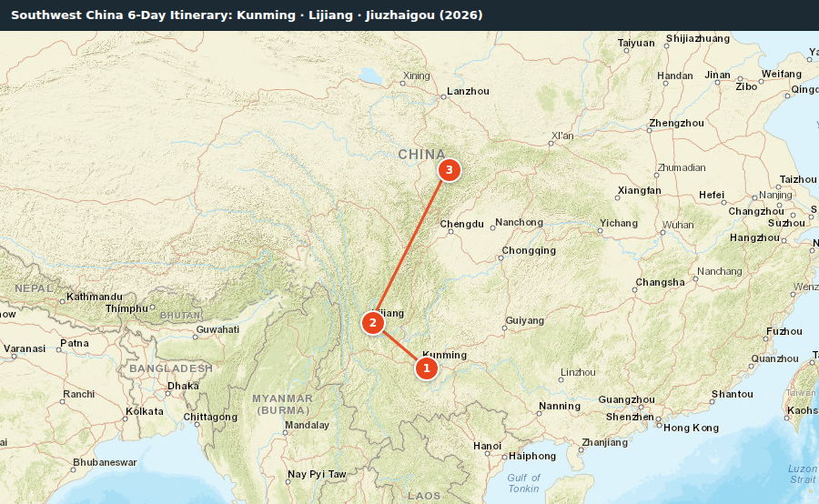Screen dimensions: 819x504
Task: Click the Kolkata city label
Action: pyautogui.click(x=145, y=411)
